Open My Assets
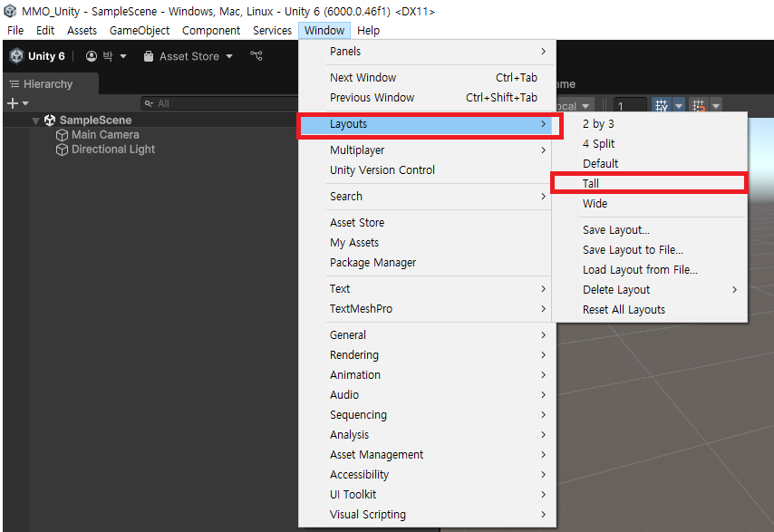 click(x=428, y=243)
